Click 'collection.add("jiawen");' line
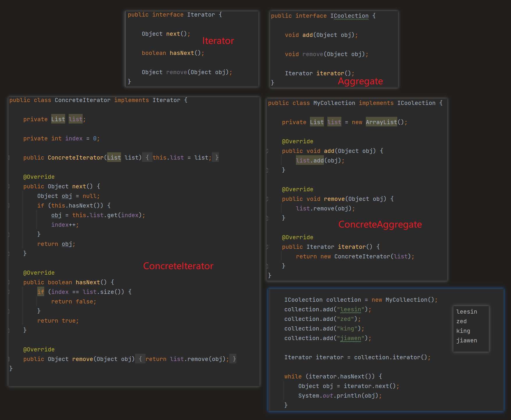Screen dimensions: 511x420 pyautogui.click(x=328, y=338)
